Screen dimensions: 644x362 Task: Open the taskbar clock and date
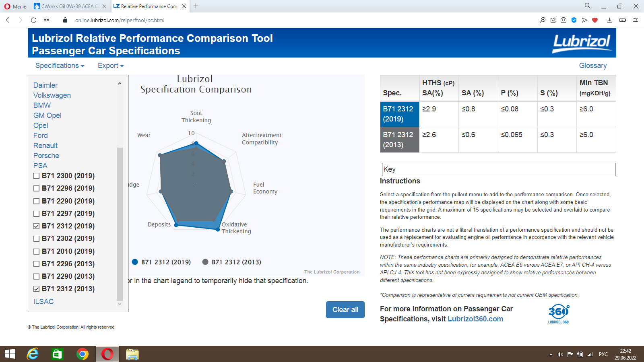(625, 354)
